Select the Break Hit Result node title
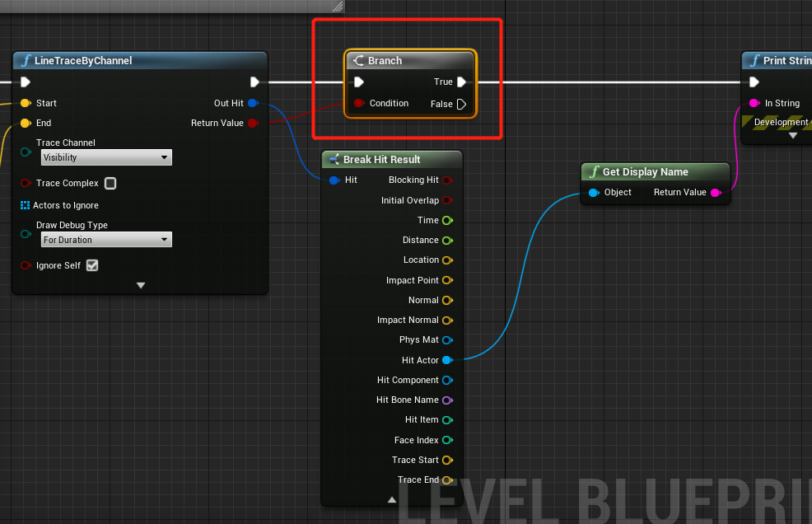 381,160
